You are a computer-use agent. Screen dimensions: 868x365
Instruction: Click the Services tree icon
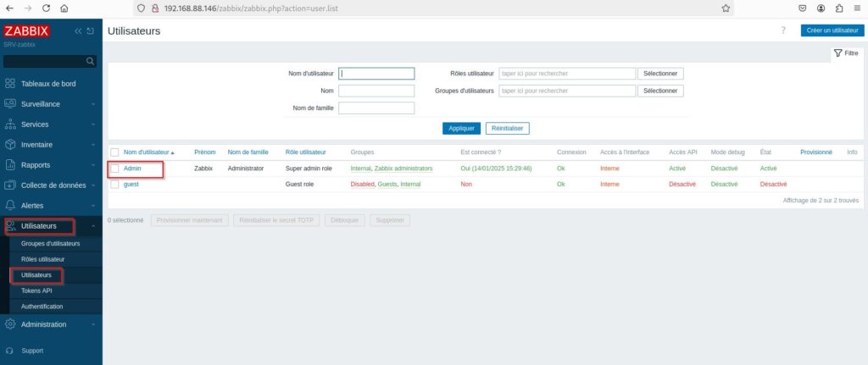point(10,124)
